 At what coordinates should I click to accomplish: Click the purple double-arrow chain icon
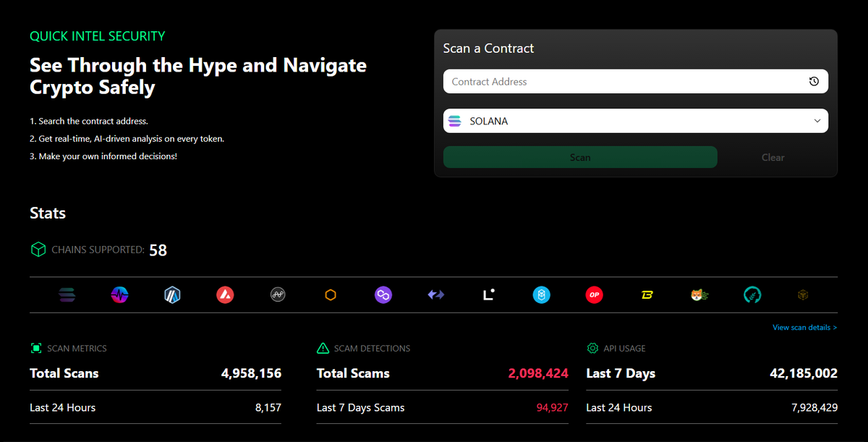tap(436, 295)
